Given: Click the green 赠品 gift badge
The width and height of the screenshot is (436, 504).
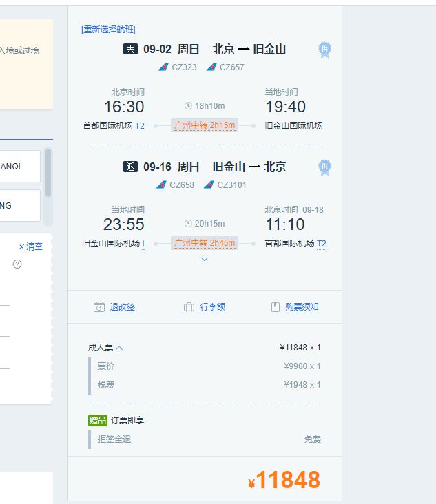Looking at the screenshot, I should [97, 421].
